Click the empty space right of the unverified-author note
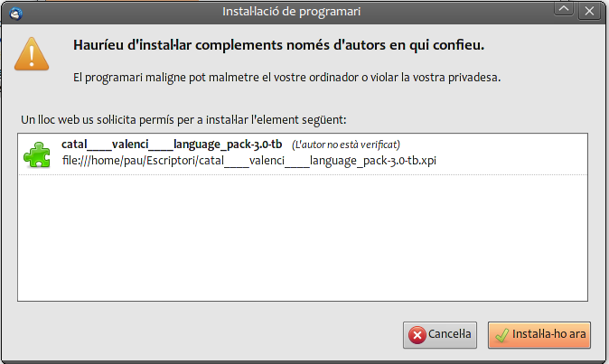609x364 pixels. pos(493,145)
